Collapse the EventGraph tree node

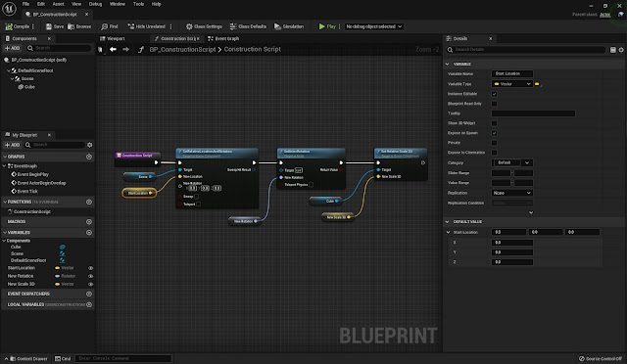(5, 165)
